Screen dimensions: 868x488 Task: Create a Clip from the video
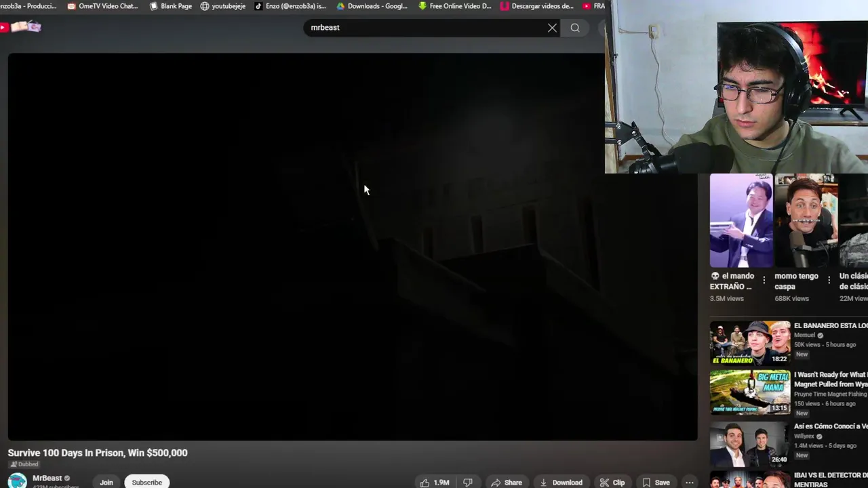click(x=612, y=483)
